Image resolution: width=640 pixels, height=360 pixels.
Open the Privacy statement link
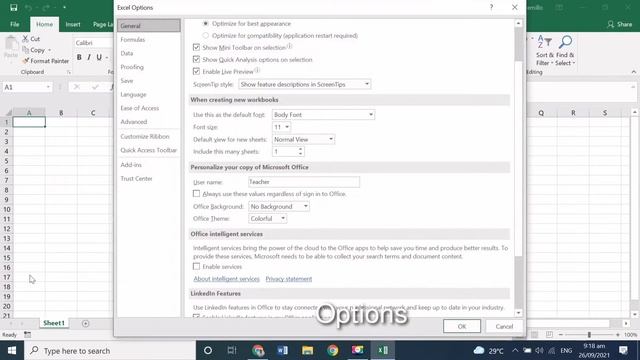click(x=289, y=279)
